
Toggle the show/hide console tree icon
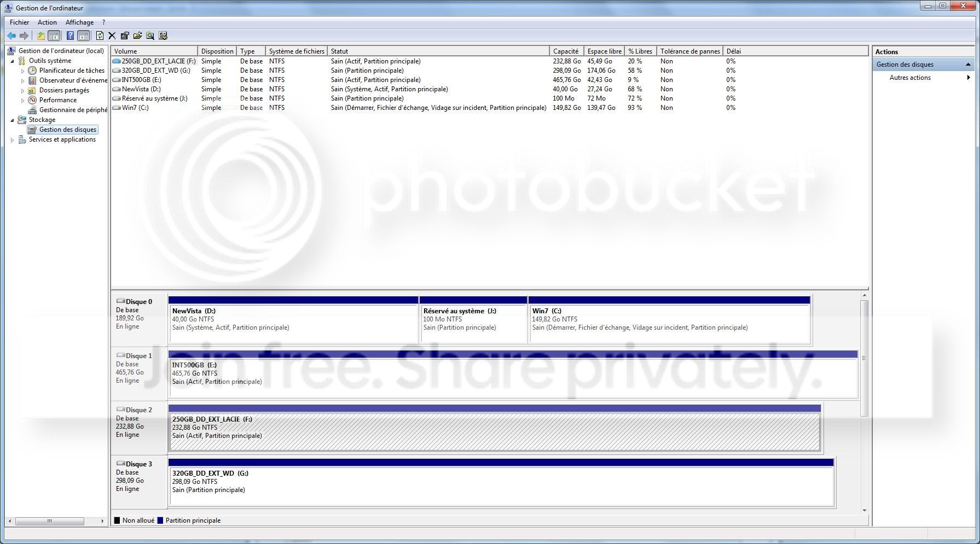(54, 36)
